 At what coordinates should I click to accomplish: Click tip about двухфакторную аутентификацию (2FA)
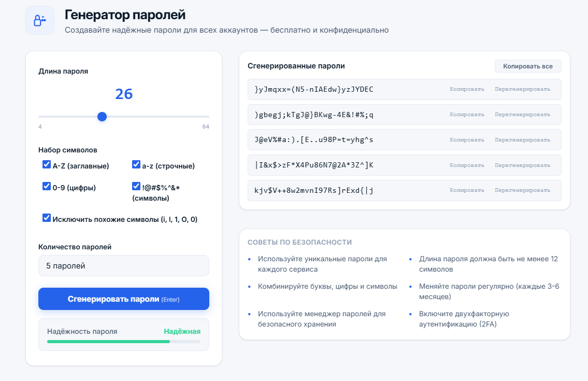pos(464,319)
